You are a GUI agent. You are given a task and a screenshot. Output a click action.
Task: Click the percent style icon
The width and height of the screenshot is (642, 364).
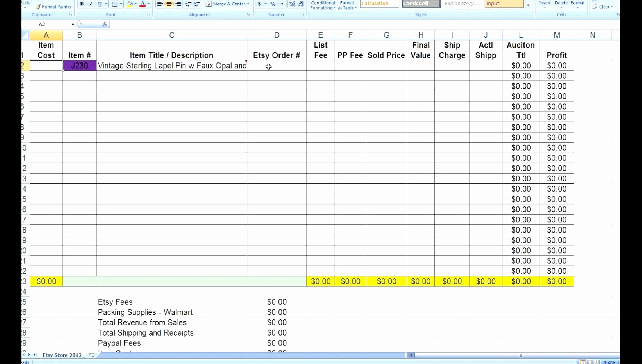click(273, 4)
